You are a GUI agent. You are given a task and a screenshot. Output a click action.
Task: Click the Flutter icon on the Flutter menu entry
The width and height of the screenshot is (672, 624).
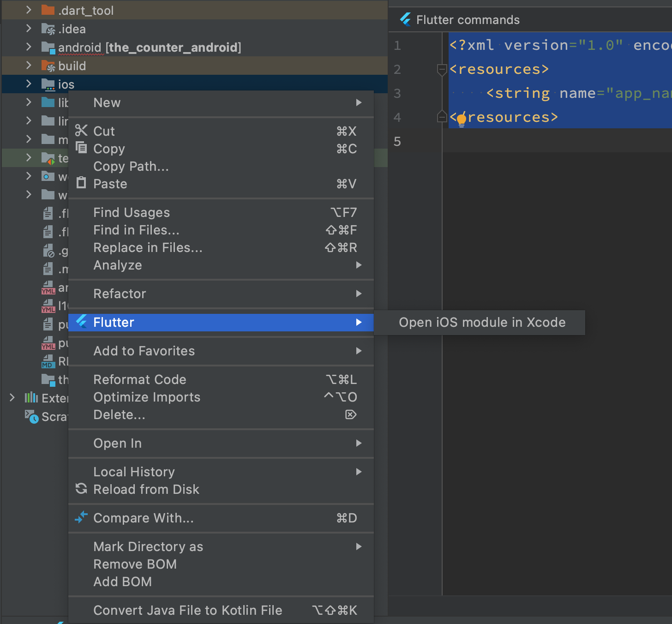82,322
